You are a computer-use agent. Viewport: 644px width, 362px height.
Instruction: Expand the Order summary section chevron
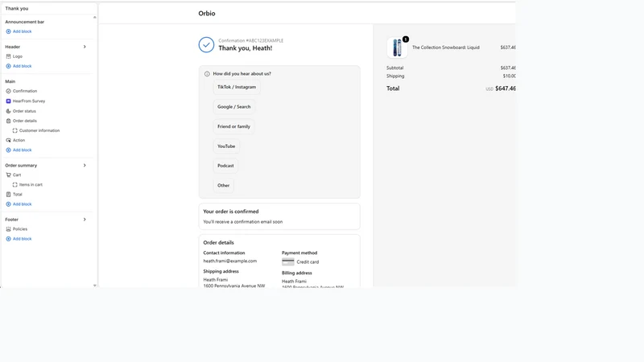click(85, 166)
